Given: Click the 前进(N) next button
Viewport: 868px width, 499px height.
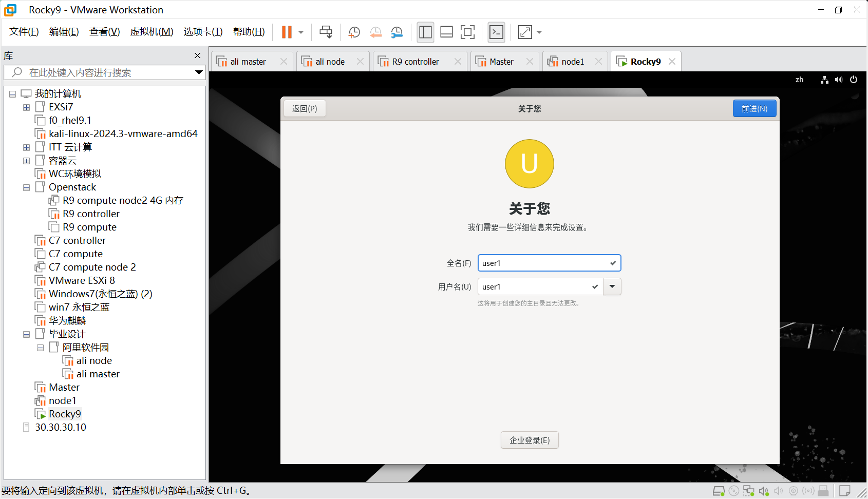Looking at the screenshot, I should tap(754, 109).
